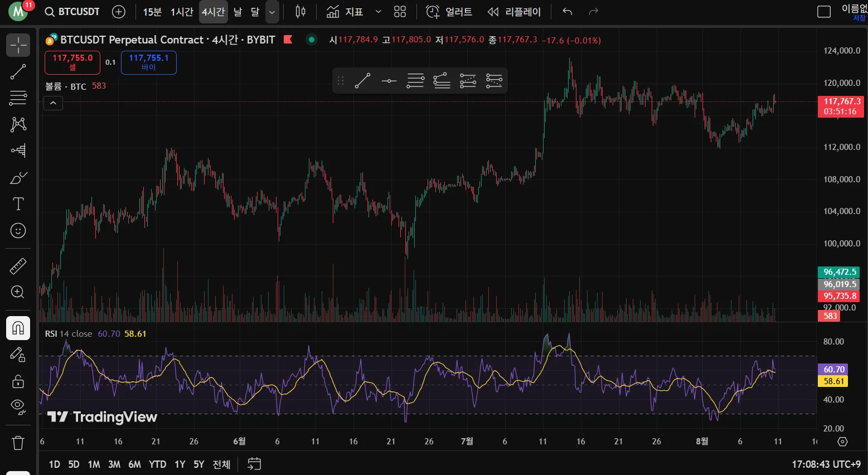868x475 pixels.
Task: Click the red sell price button
Action: tap(72, 62)
